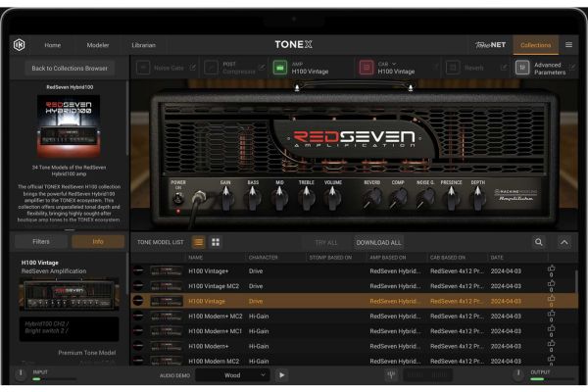Click Back to Collections Browser button
This screenshot has height=392, width=588.
pos(70,69)
